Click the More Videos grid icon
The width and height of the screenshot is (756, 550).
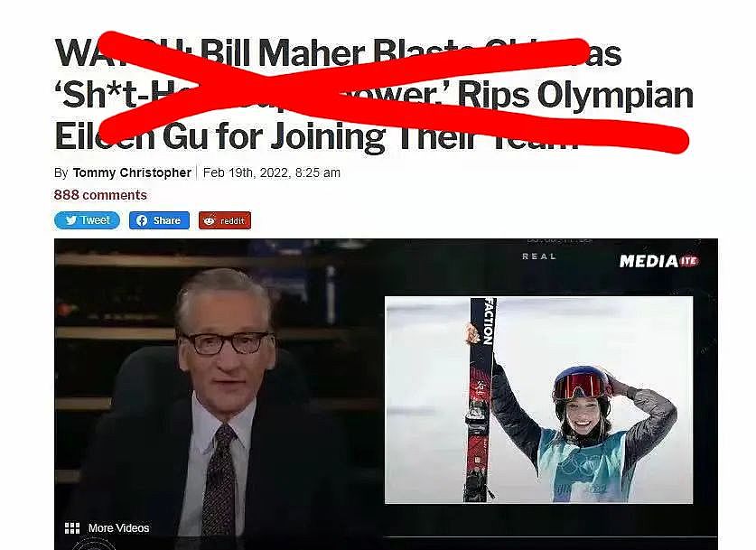click(72, 528)
